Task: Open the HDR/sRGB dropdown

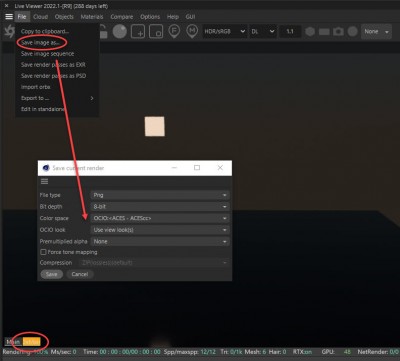Action: [224, 31]
